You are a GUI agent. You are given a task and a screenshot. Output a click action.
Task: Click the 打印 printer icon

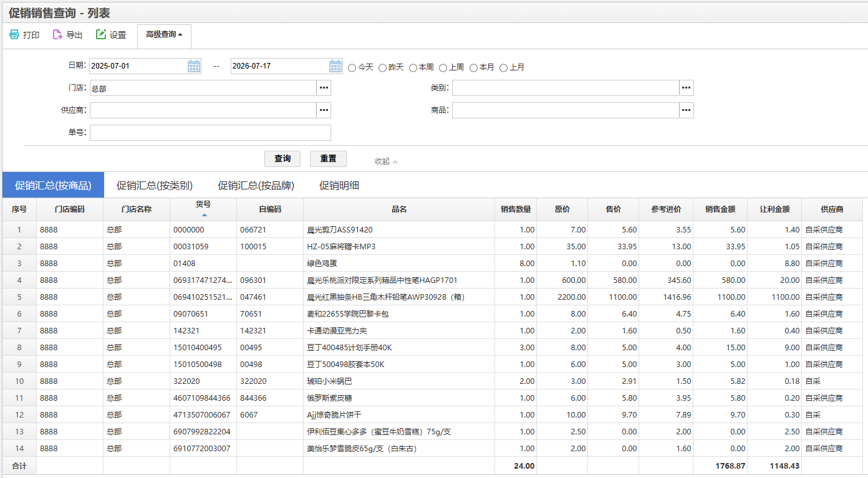click(14, 35)
